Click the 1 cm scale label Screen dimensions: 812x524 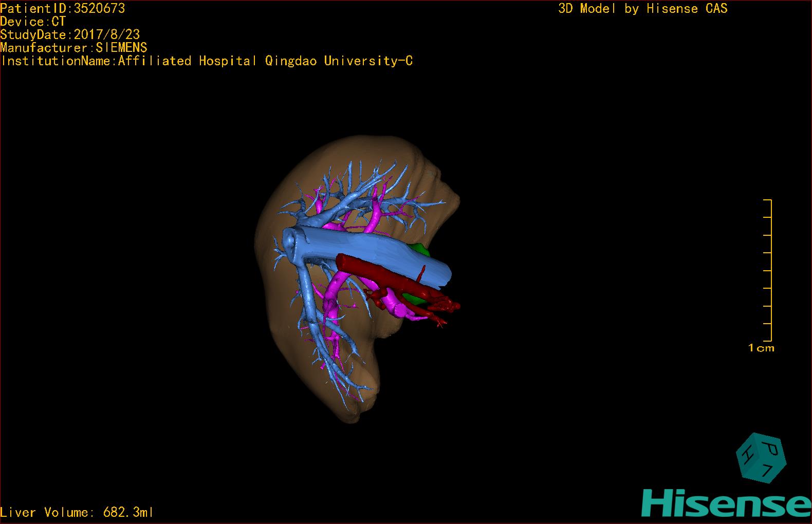[x=761, y=348]
